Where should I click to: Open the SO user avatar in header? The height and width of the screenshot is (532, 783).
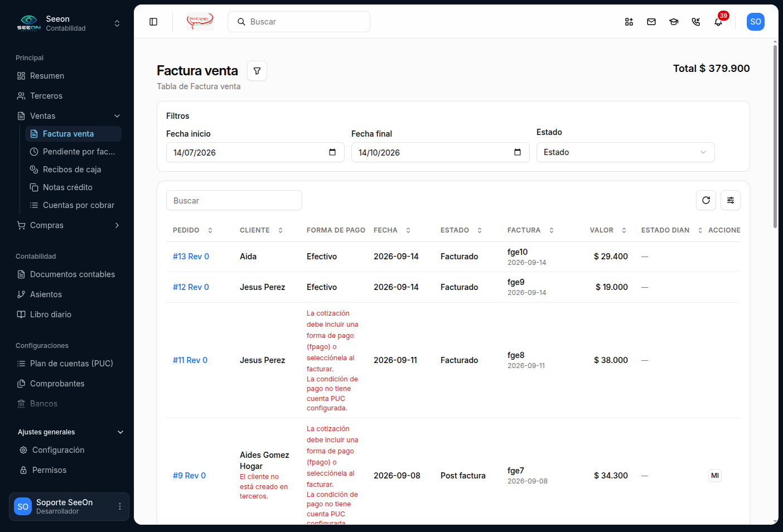756,22
